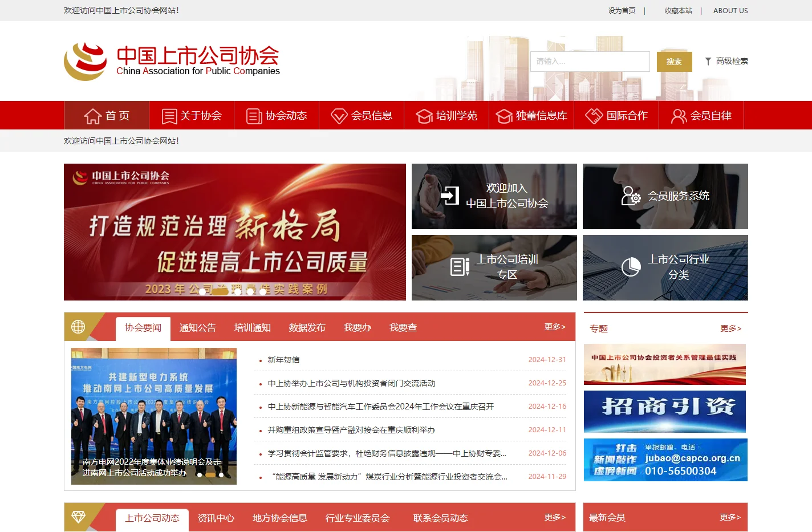
Task: Click the pie chart icon on 行业分类
Action: (631, 267)
